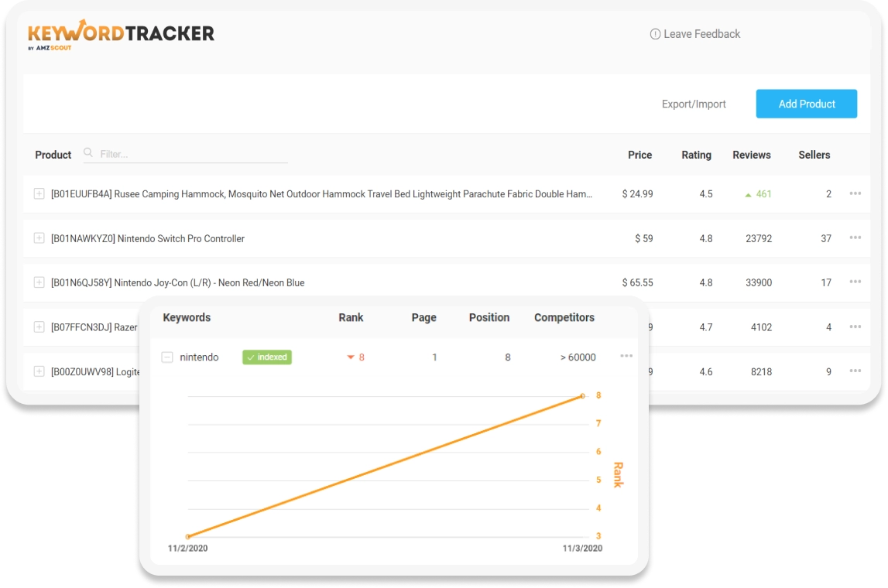The width and height of the screenshot is (888, 588).
Task: Click the 11/3/2020 date label
Action: click(x=582, y=549)
